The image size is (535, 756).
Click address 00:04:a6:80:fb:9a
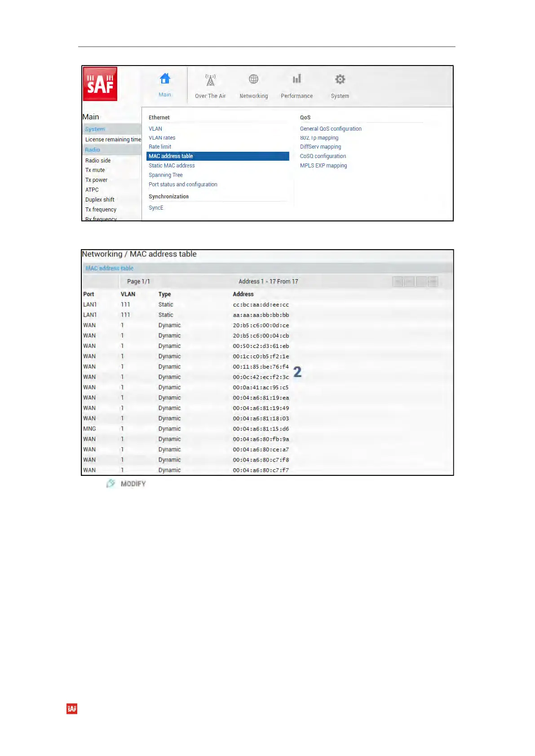coord(261,439)
